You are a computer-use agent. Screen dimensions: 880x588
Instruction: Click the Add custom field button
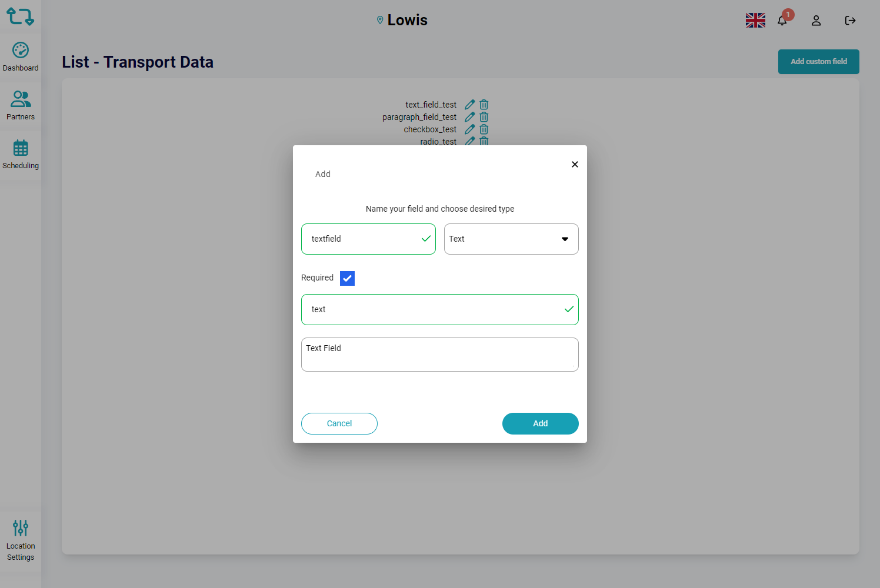point(818,62)
